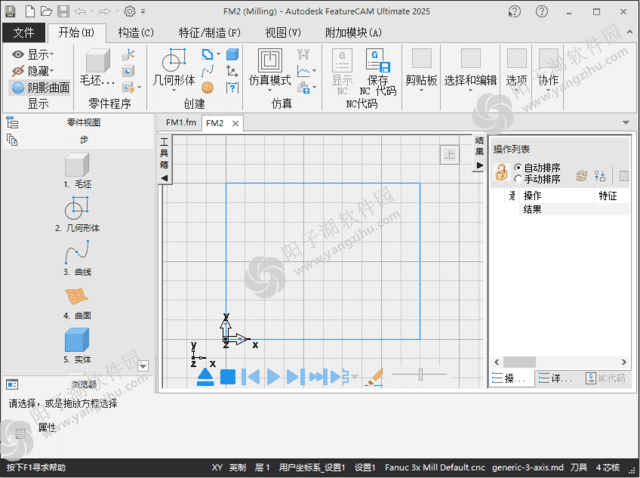The height and width of the screenshot is (478, 640).
Task: Open the Stock (毛坯...) ribbon icon
Action: point(98,67)
